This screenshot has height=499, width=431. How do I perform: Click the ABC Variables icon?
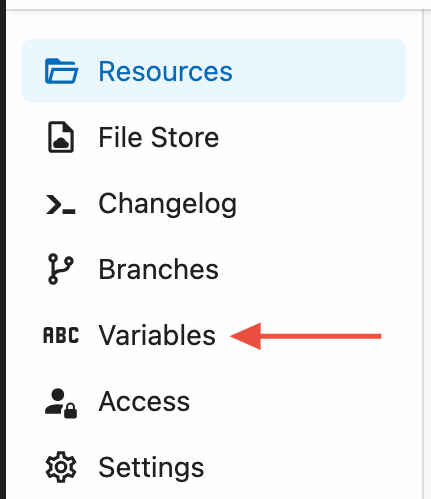pyautogui.click(x=61, y=335)
